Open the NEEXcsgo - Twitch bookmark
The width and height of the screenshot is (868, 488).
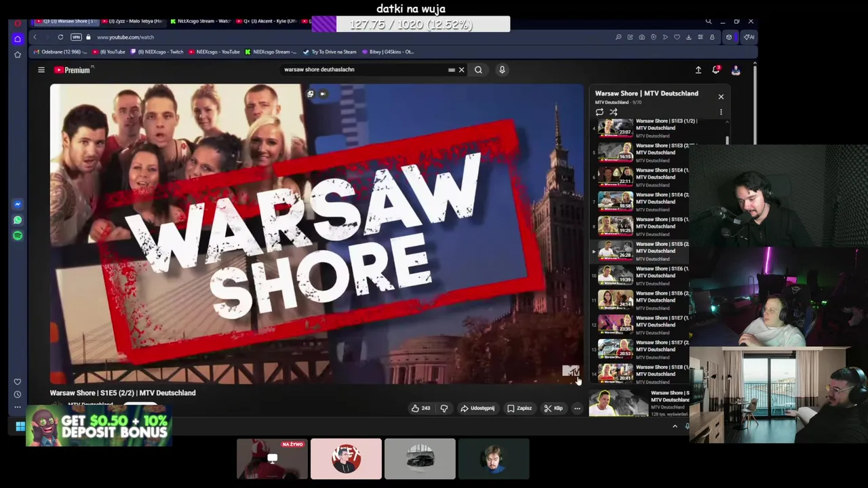tap(157, 52)
